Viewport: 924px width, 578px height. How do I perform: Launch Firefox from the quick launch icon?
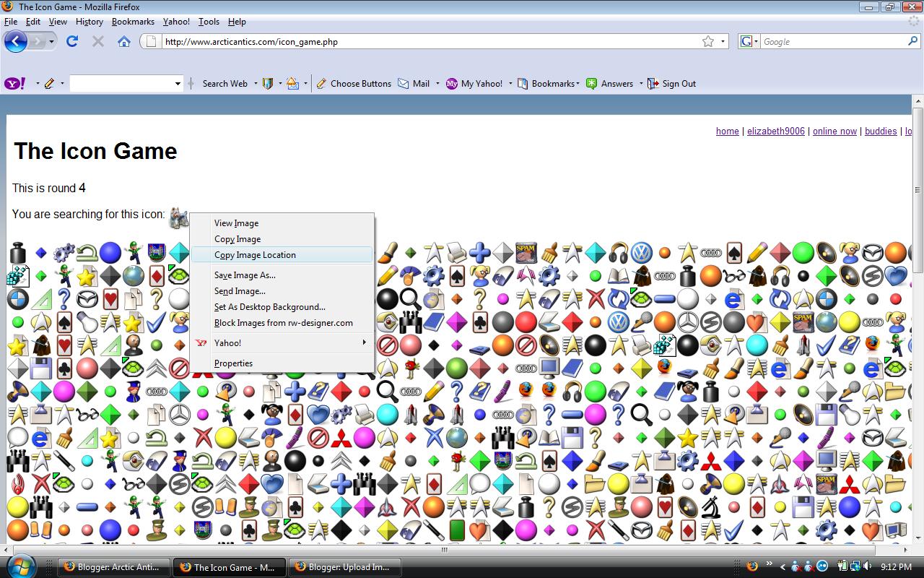coord(751,566)
